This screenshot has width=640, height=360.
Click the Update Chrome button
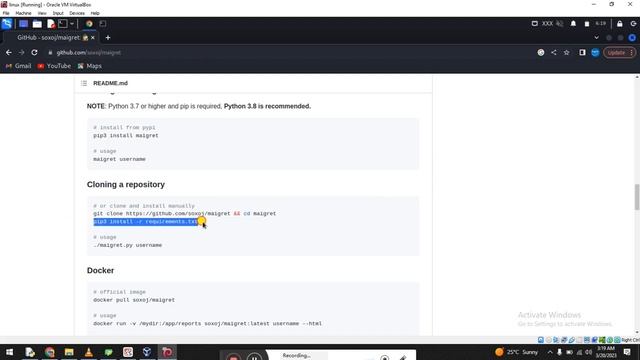coord(616,53)
